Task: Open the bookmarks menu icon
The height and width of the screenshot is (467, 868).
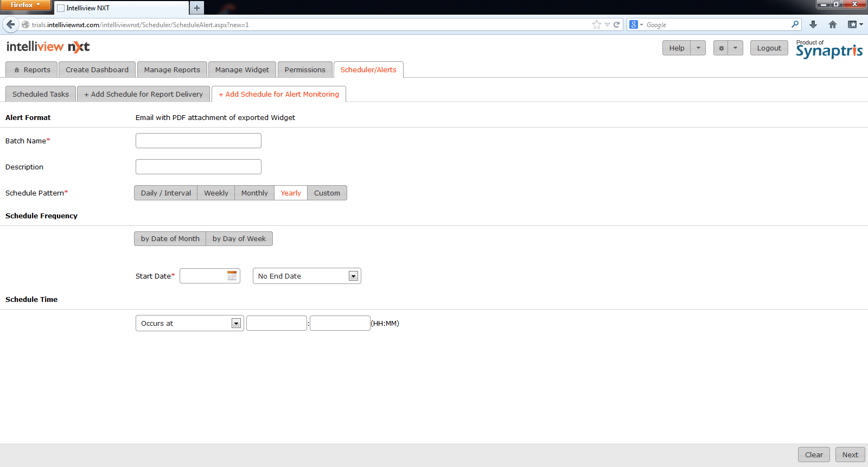Action: coord(855,24)
